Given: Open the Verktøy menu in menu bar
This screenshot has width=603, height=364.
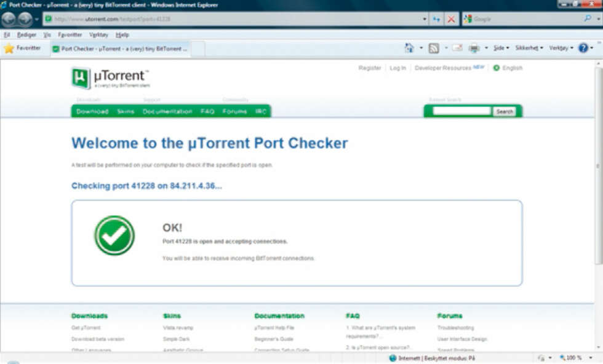Looking at the screenshot, I should pos(98,34).
